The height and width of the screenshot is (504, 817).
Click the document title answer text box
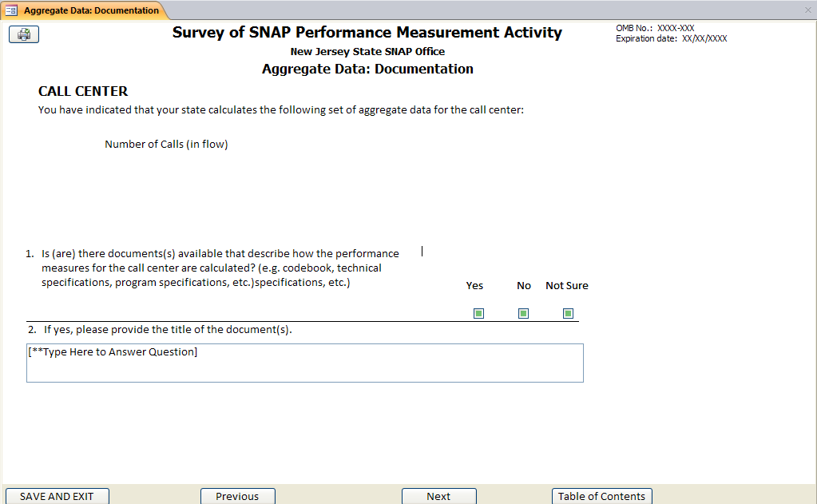304,363
